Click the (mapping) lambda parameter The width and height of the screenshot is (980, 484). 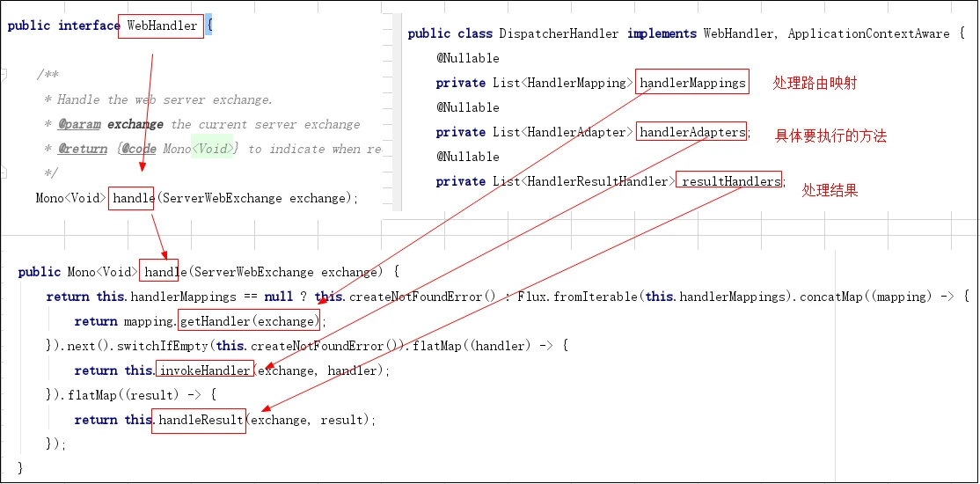(903, 297)
